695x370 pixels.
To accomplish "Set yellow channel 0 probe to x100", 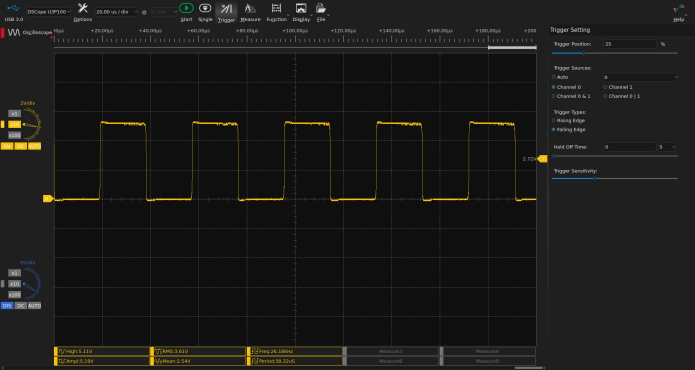I will point(14,135).
